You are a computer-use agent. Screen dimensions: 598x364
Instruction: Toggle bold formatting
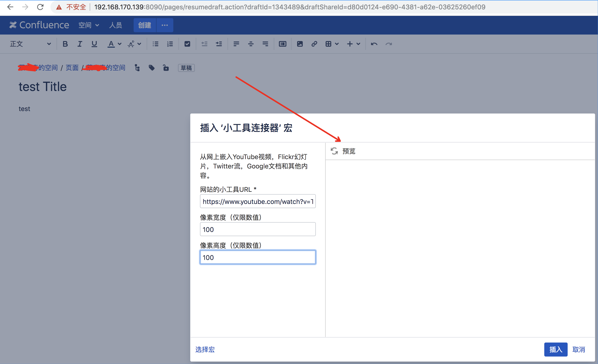pos(65,44)
